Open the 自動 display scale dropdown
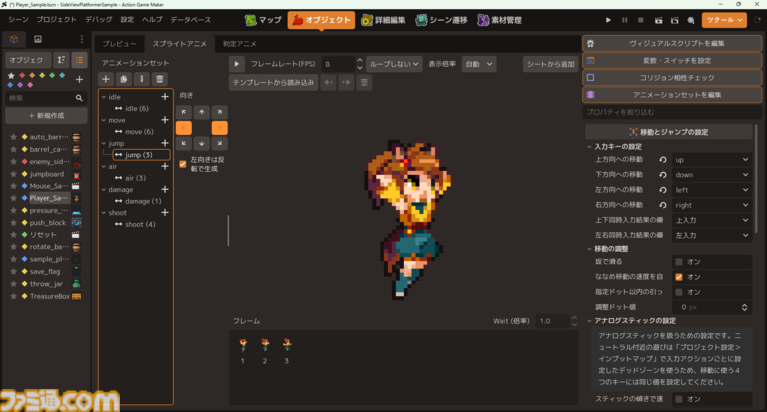767x412 pixels. (x=479, y=64)
